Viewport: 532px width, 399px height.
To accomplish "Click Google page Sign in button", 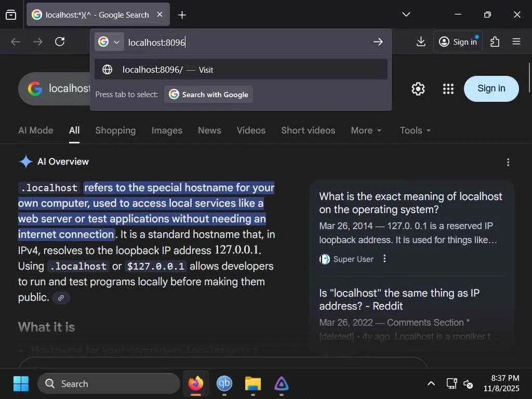I will 491,88.
